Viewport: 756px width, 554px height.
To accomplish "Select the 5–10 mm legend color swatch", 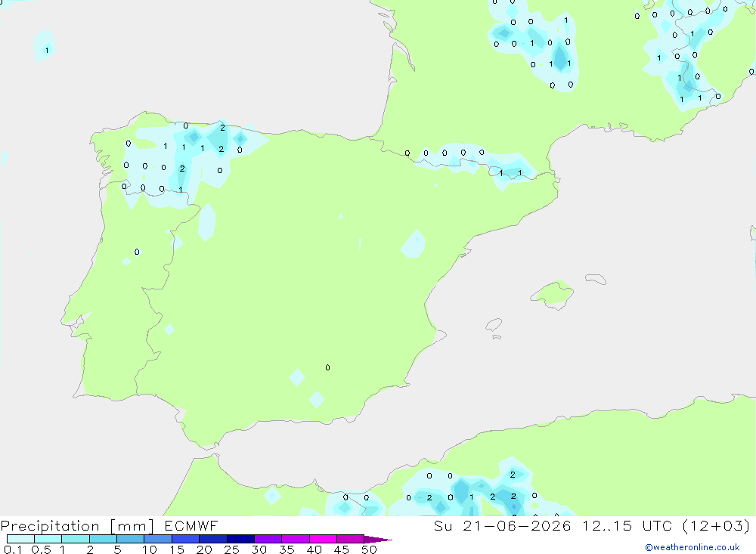I will tap(131, 539).
